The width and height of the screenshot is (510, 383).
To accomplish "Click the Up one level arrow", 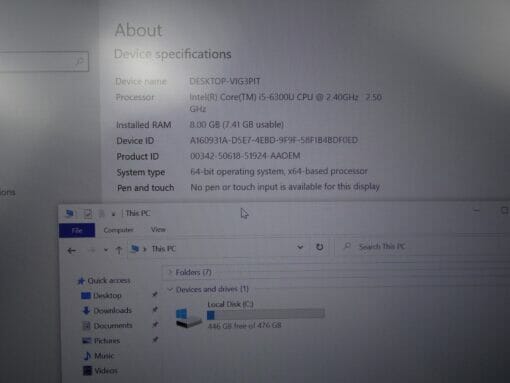I will pyautogui.click(x=119, y=250).
